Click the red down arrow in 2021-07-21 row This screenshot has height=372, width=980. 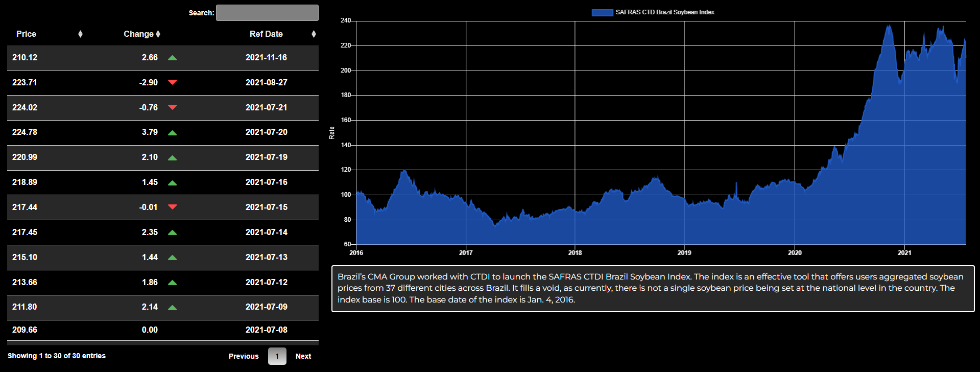point(173,107)
